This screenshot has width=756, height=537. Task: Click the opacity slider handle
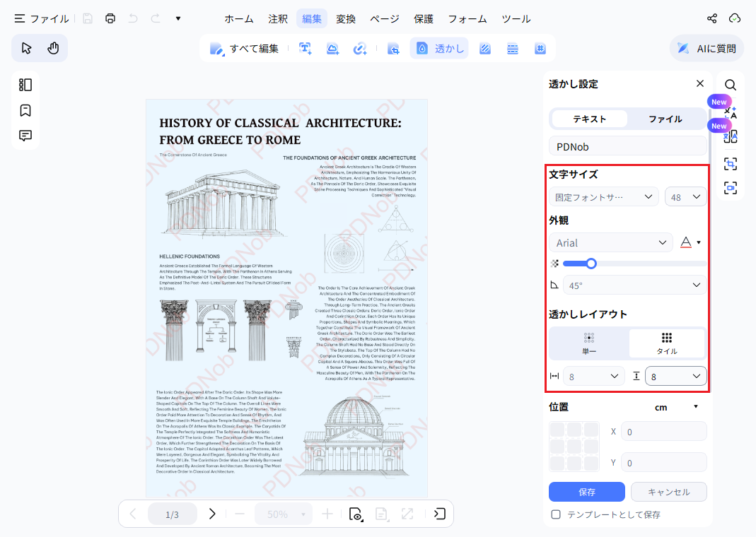[x=591, y=264]
